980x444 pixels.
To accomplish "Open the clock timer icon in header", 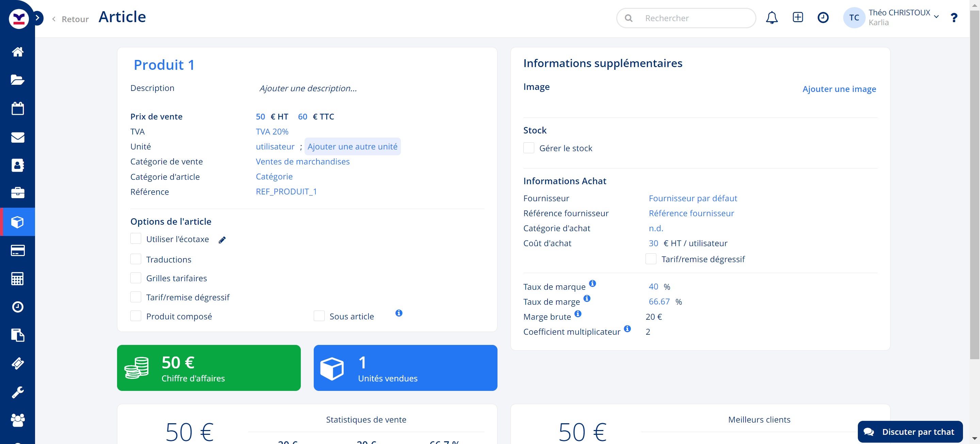I will coord(823,17).
